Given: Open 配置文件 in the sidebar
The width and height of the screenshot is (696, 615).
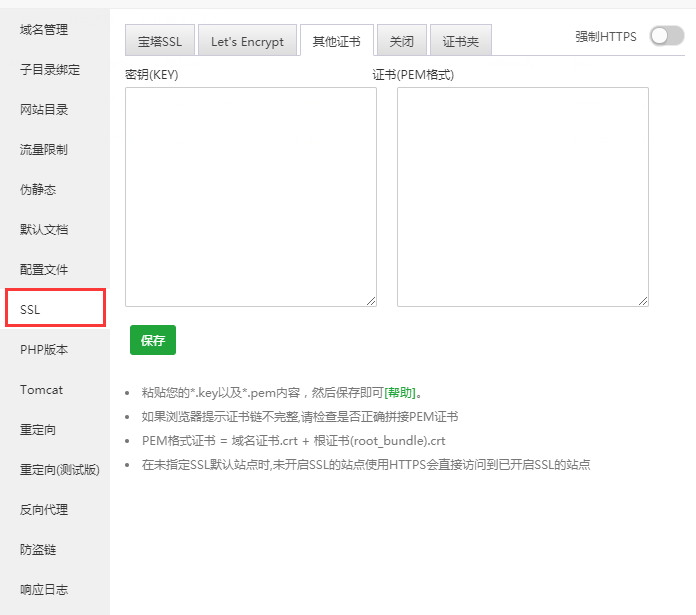Looking at the screenshot, I should pos(44,270).
